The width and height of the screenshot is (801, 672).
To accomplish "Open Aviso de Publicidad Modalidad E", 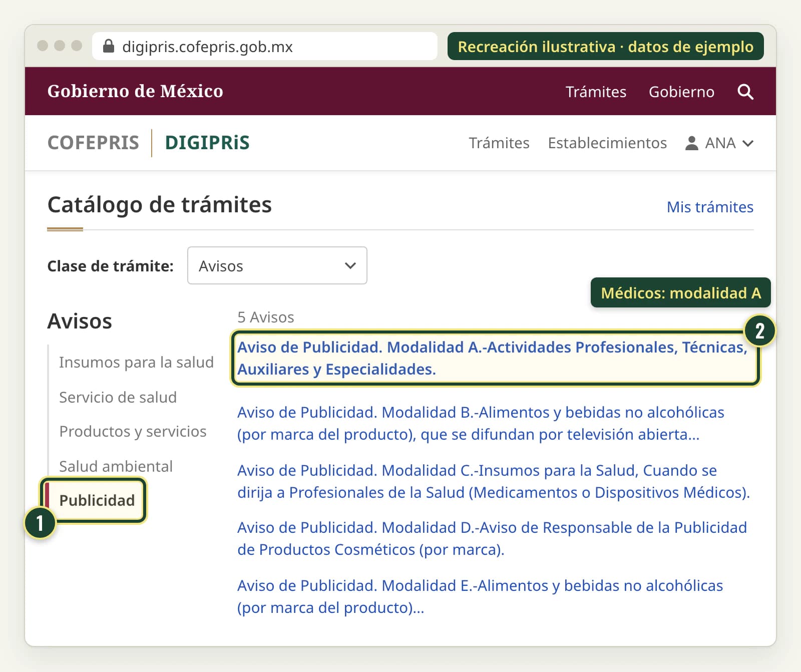I will (480, 596).
